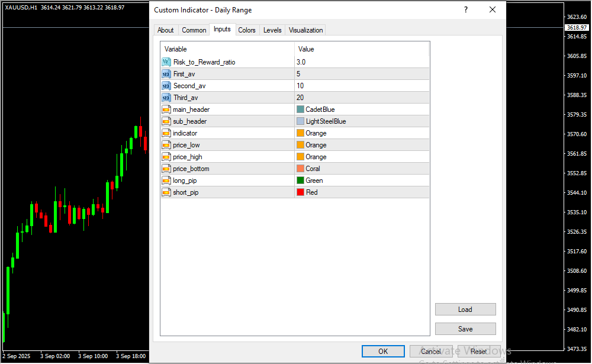
Task: Click the long_pip color type icon
Action: pos(166,181)
